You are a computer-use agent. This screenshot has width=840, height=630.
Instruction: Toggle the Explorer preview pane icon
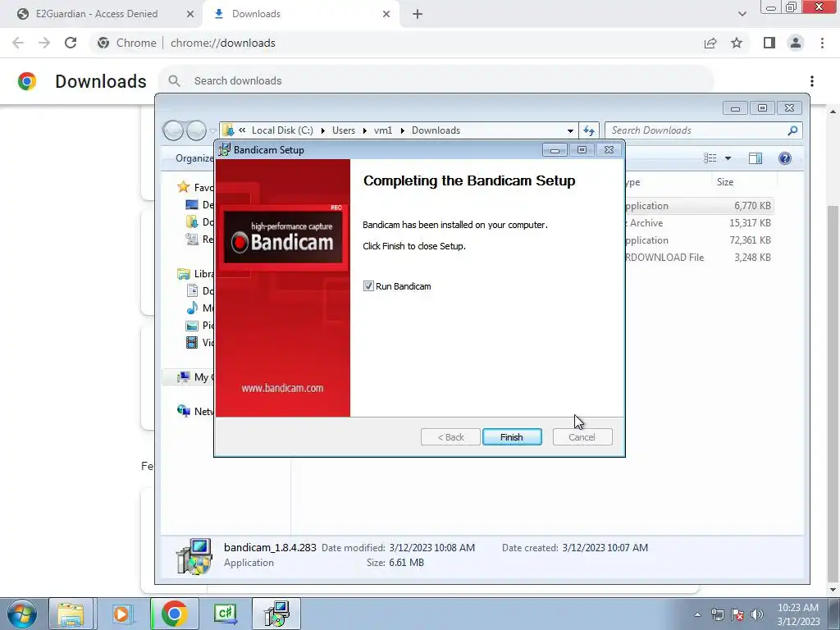[x=756, y=158]
